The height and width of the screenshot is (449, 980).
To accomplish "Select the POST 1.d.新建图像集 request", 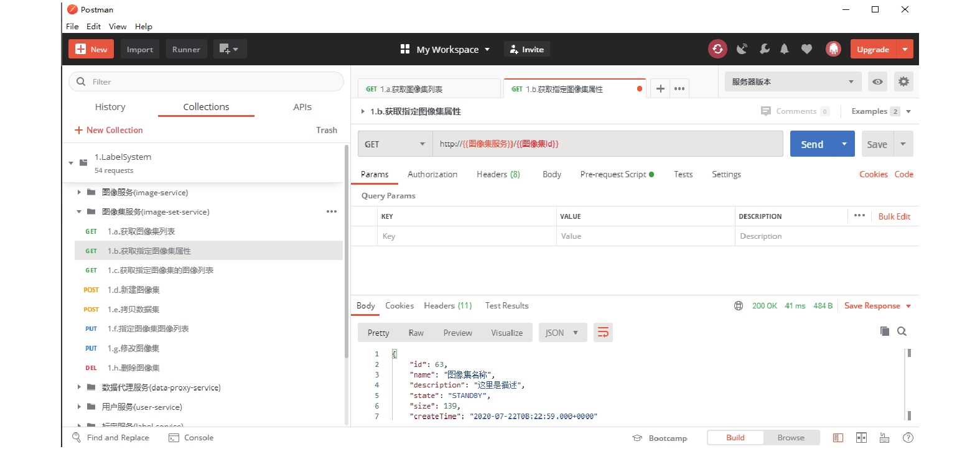I will pyautogui.click(x=208, y=290).
